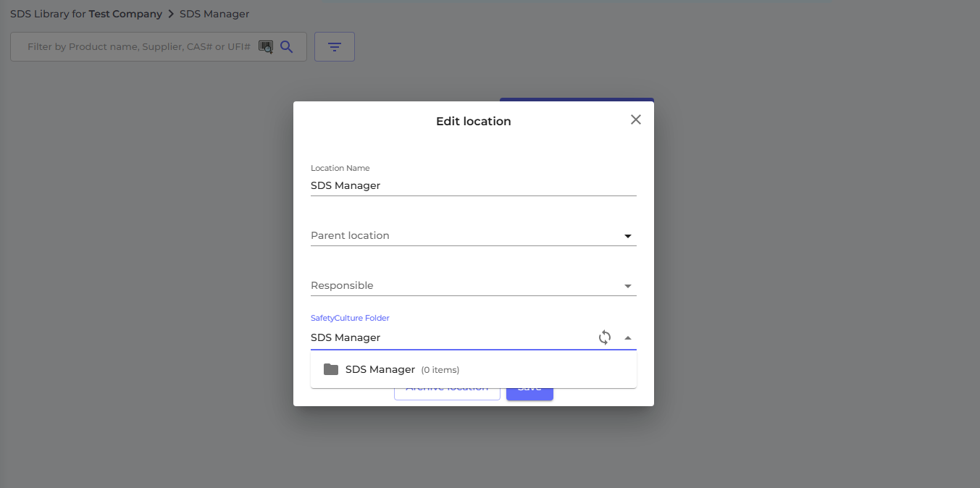This screenshot has height=488, width=980.
Task: Click the refresh SafetyCulture folders icon
Action: point(605,337)
